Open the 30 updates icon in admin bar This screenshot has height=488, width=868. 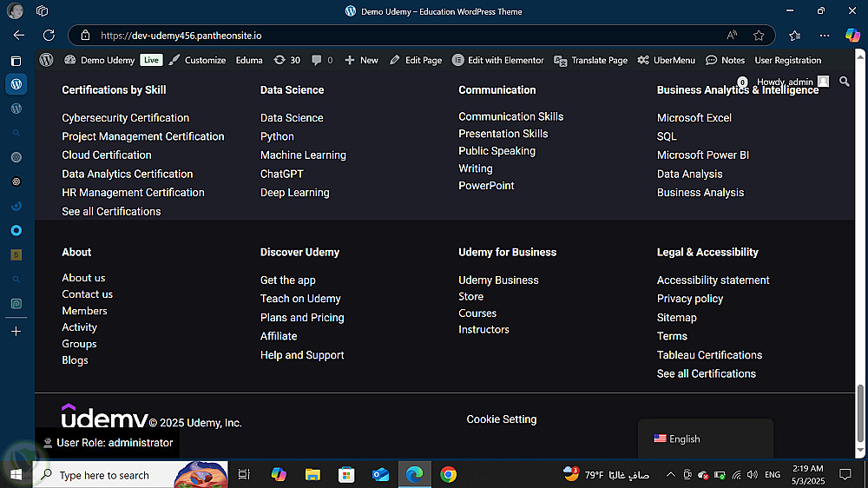pyautogui.click(x=286, y=60)
